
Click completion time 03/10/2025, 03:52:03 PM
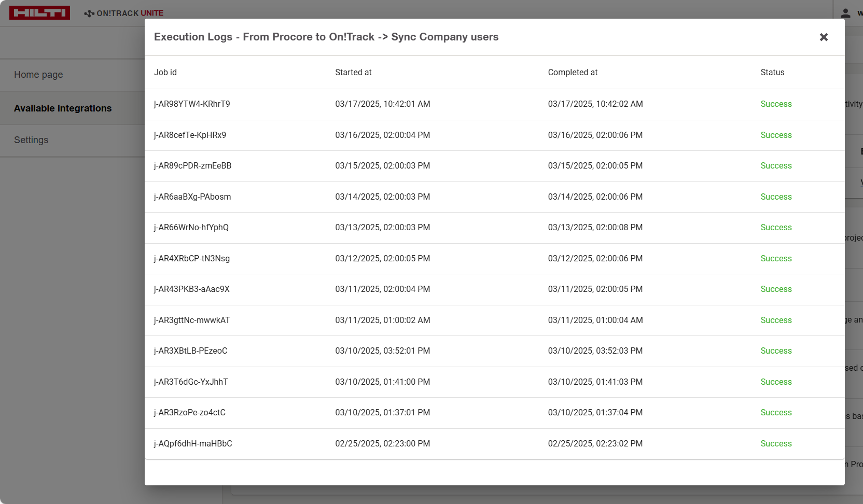coord(595,351)
